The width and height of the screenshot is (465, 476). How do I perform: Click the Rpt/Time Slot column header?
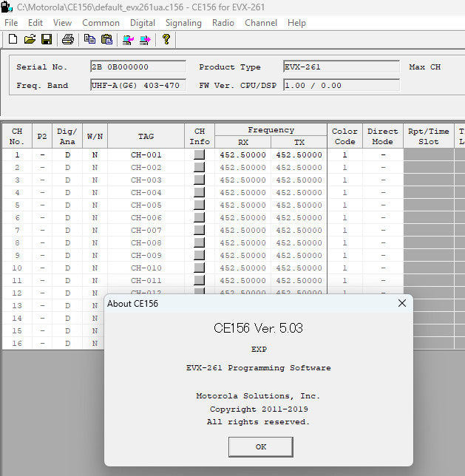(x=429, y=136)
